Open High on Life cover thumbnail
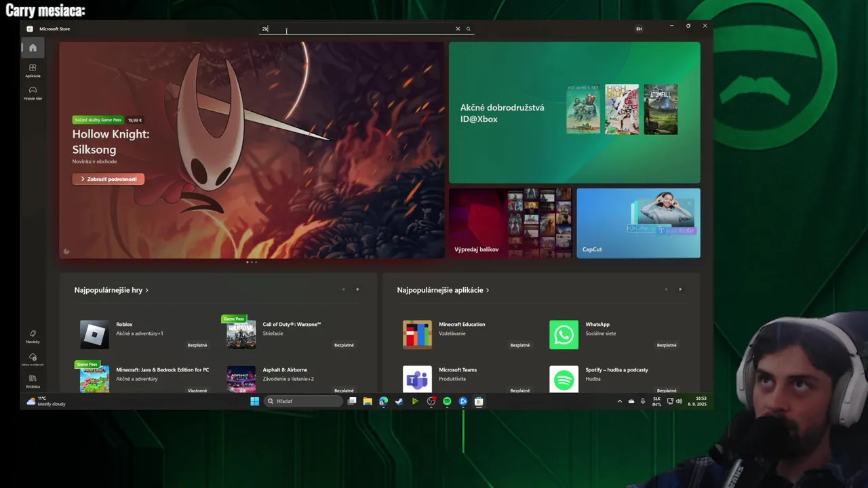 point(622,109)
